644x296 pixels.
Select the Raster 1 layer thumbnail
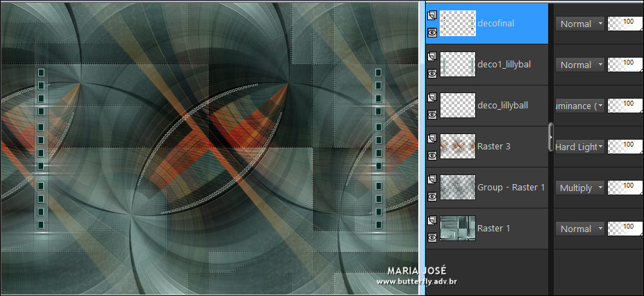click(x=458, y=229)
